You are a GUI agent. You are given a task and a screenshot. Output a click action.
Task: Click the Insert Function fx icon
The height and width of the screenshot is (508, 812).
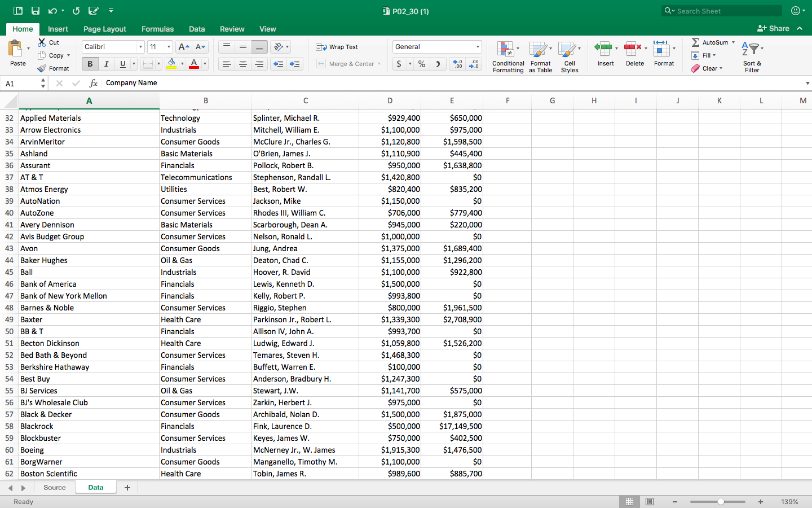click(94, 83)
